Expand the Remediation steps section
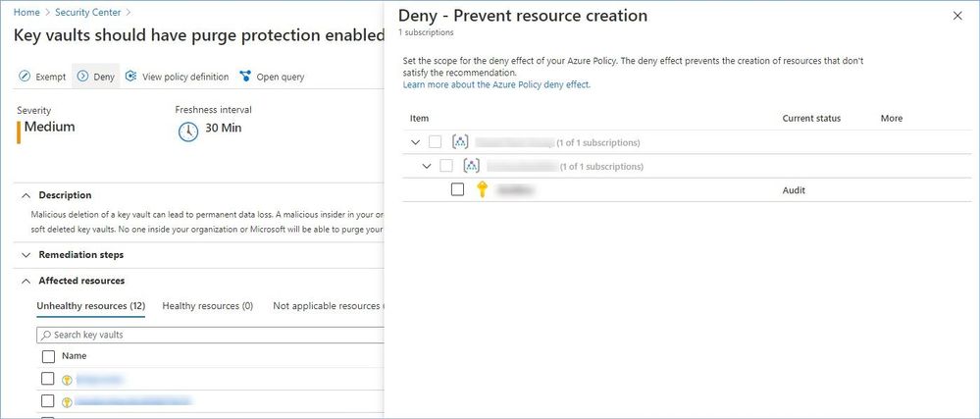The image size is (980, 419). point(26,254)
